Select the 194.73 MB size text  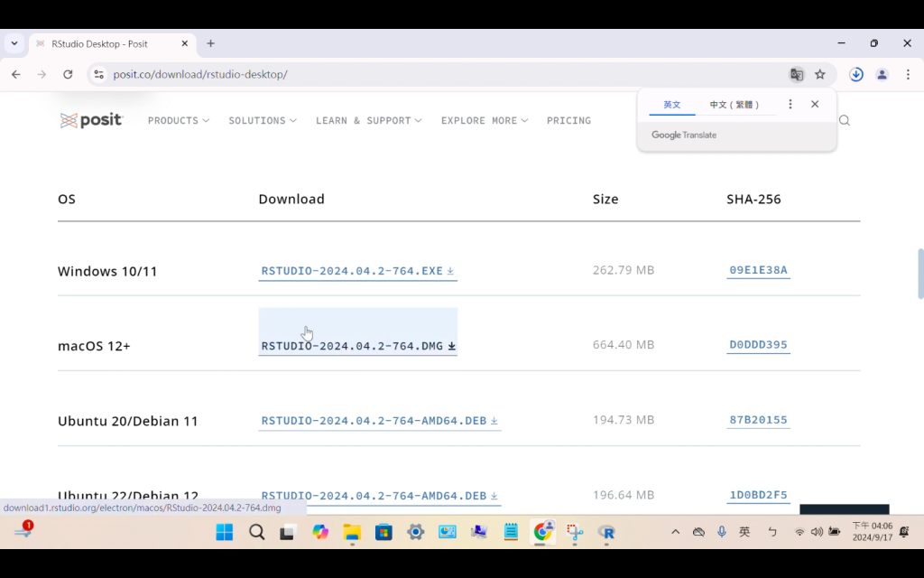point(624,420)
